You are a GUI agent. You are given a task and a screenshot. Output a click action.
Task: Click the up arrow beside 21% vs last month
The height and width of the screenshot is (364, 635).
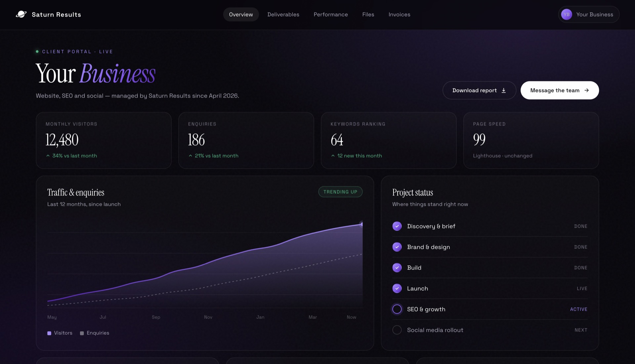point(190,156)
